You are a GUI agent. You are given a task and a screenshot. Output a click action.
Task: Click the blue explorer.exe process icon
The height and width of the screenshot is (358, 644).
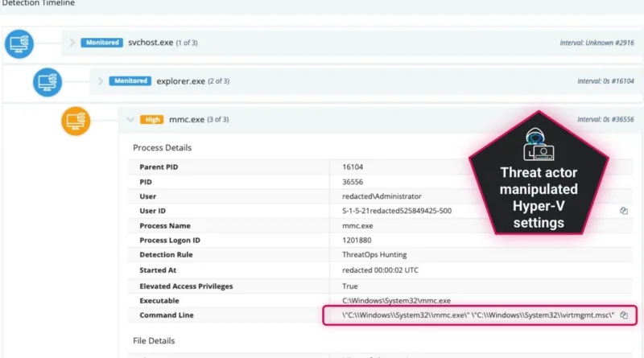(x=47, y=81)
